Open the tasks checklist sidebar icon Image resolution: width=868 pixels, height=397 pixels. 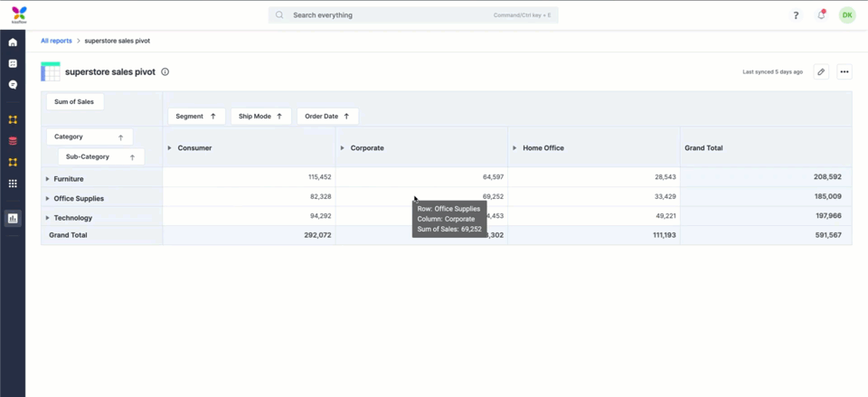pos(13,63)
